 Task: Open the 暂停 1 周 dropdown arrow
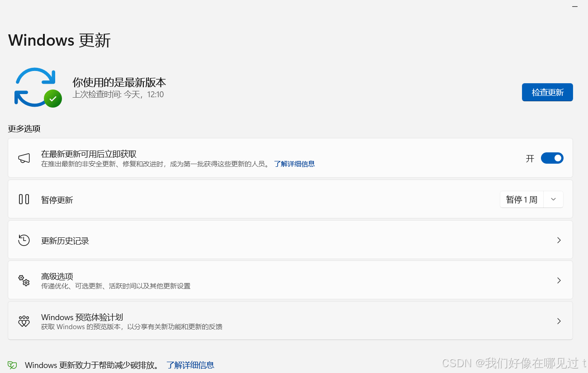coord(554,199)
